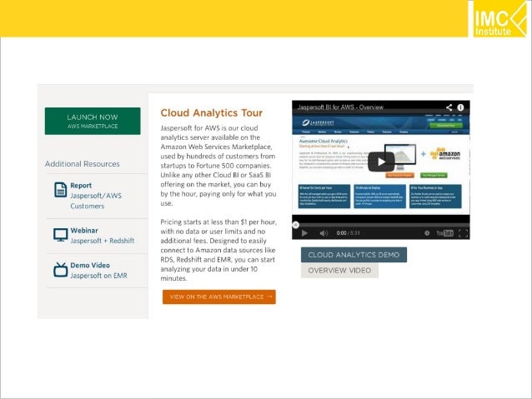Enter fullscreen with the fullscreen icon
Viewport: 532px width, 399px height.
point(463,233)
